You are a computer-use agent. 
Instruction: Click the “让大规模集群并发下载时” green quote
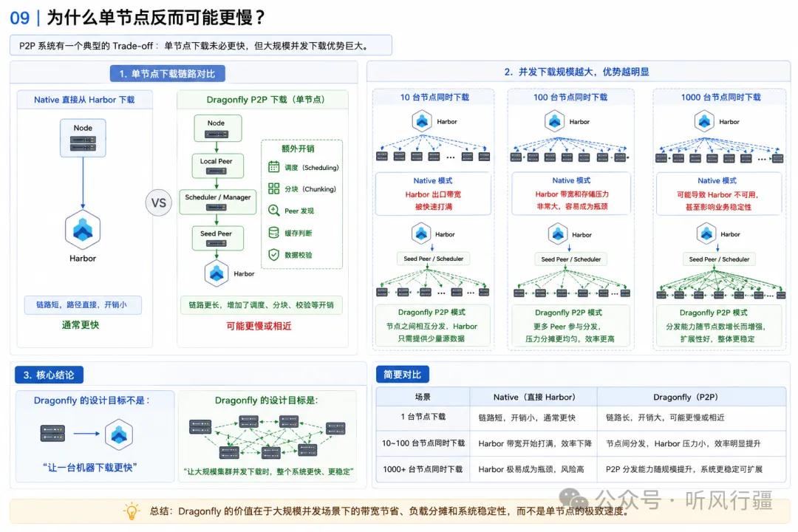pos(268,471)
